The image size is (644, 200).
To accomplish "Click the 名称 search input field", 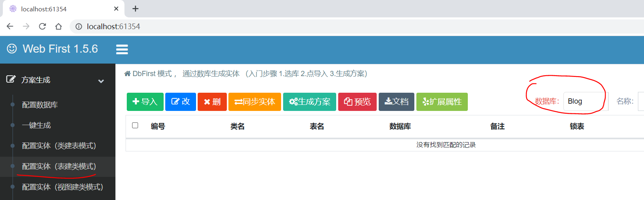I will tap(641, 101).
